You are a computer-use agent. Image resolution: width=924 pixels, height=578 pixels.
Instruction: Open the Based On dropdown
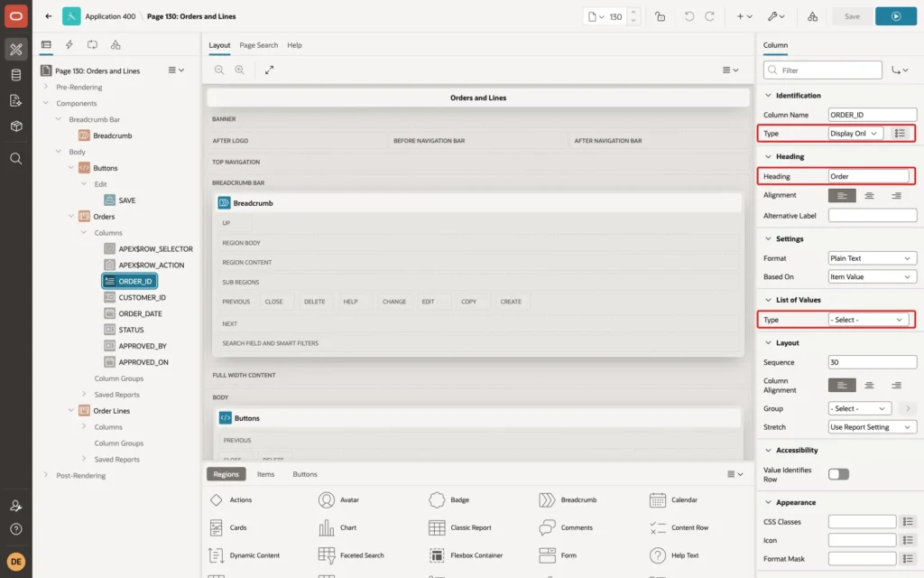[873, 276]
